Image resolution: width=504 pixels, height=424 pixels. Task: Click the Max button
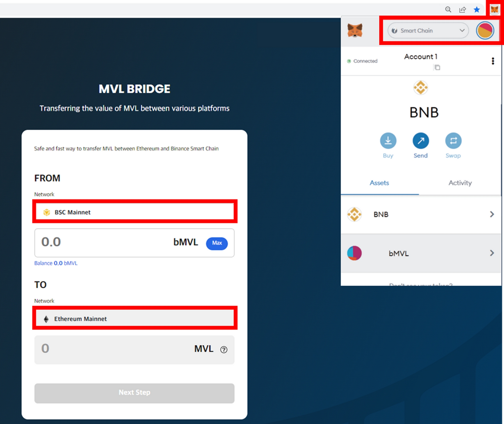[217, 243]
